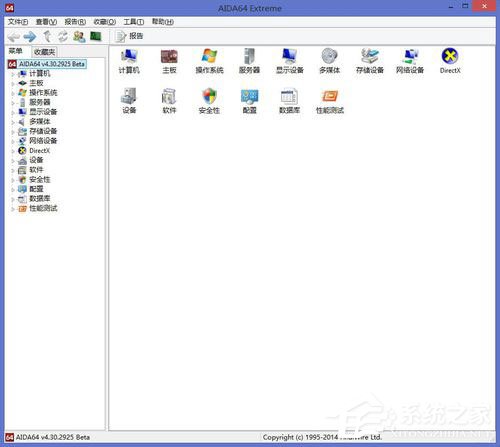
Task: Open the 主板 icon in the main pane
Action: click(169, 61)
